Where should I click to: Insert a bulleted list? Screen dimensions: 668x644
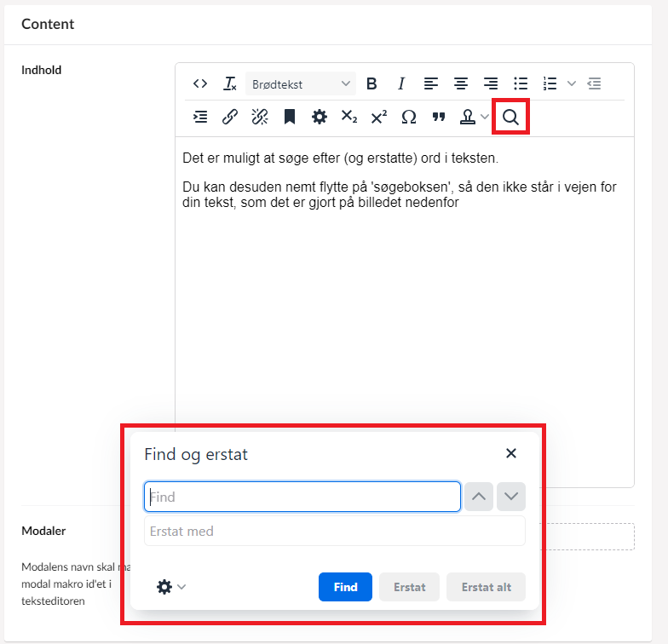click(521, 83)
